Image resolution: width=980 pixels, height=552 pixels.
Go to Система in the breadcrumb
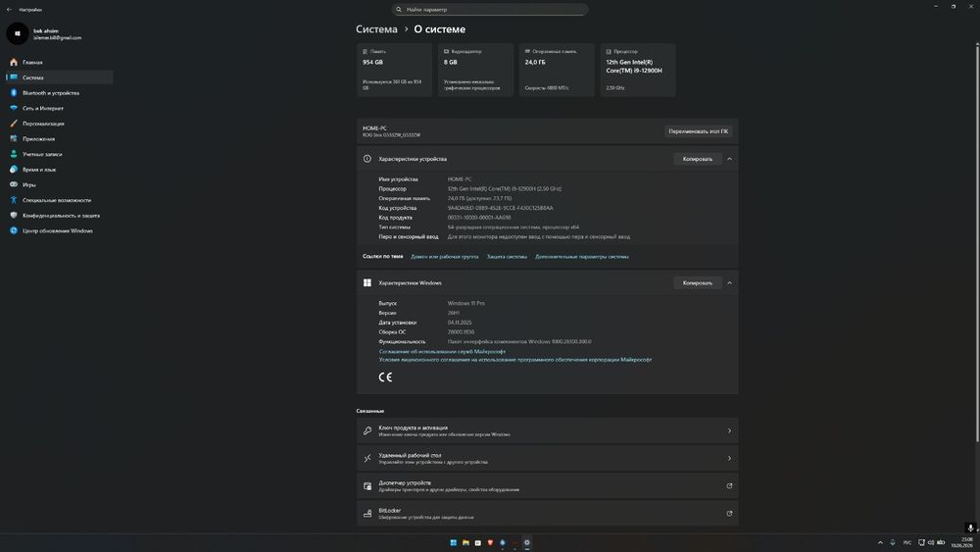pyautogui.click(x=376, y=29)
